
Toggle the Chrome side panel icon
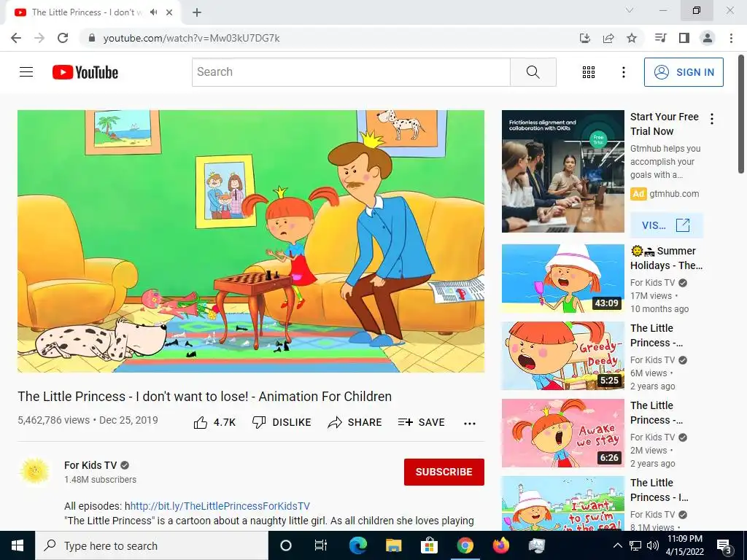pyautogui.click(x=684, y=38)
